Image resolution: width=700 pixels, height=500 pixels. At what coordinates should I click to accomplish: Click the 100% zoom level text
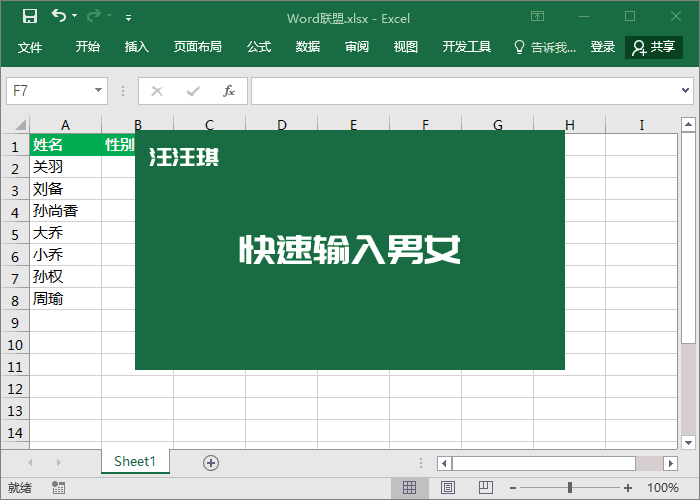663,488
